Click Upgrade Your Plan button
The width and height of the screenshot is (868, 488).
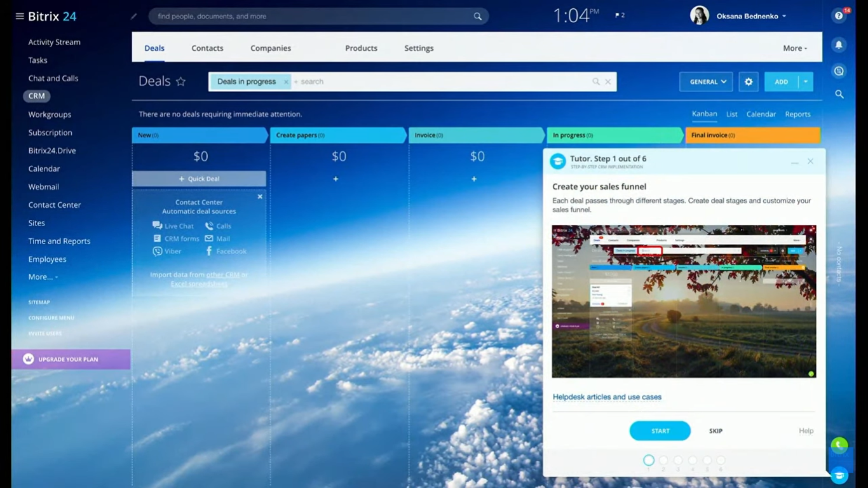click(71, 359)
